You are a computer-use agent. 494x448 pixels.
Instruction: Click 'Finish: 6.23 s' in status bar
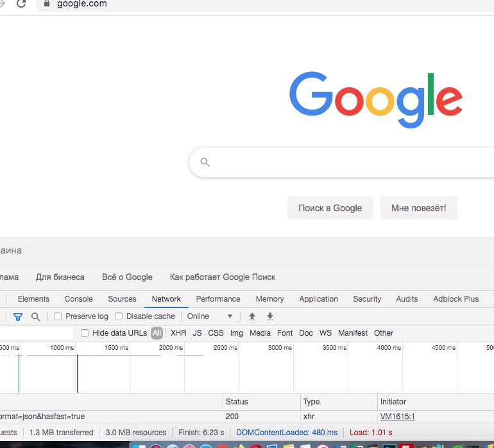(x=201, y=432)
